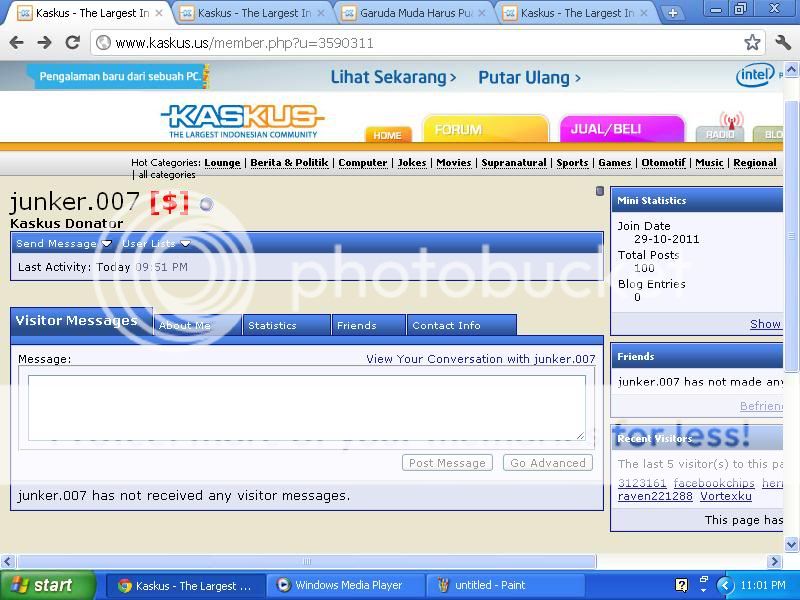800x600 pixels.
Task: Click Lihat Sekarang in the banner
Action: pyautogui.click(x=393, y=78)
